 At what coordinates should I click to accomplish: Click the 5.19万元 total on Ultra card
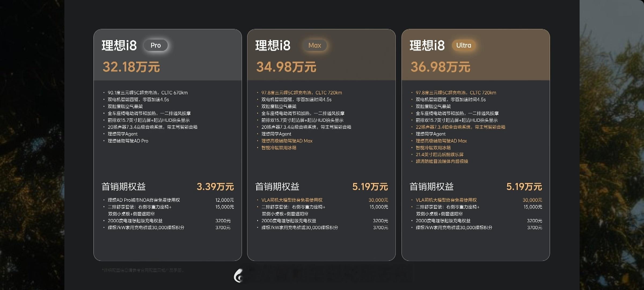click(x=524, y=187)
